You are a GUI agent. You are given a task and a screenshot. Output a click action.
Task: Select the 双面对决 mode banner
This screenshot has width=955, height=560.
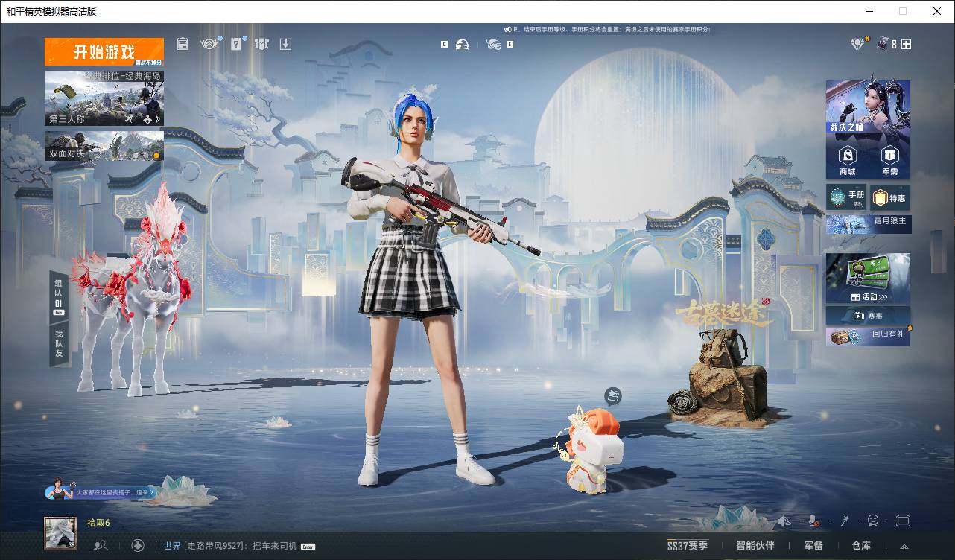tap(104, 146)
